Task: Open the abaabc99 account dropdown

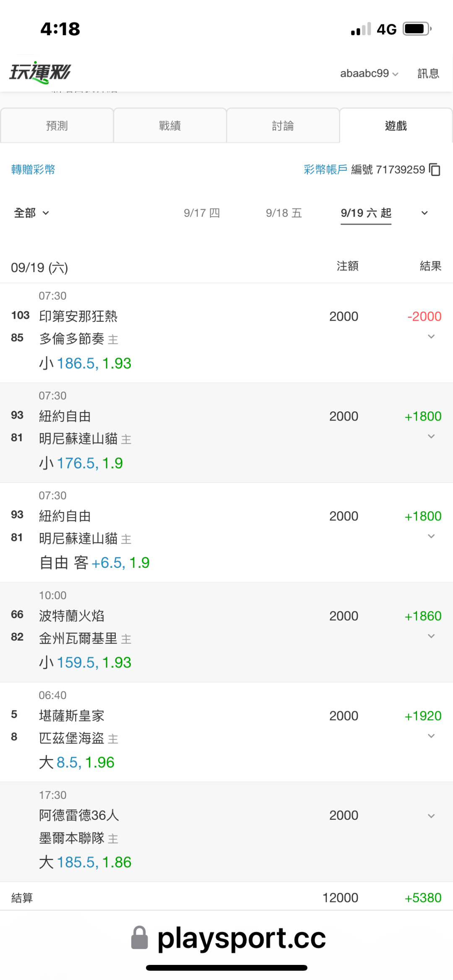Action: pos(369,73)
